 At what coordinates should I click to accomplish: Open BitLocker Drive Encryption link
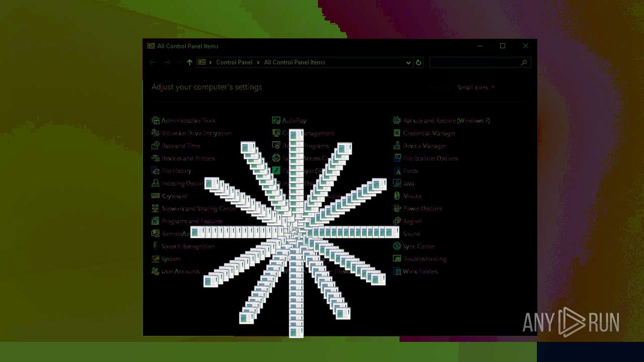coord(196,133)
